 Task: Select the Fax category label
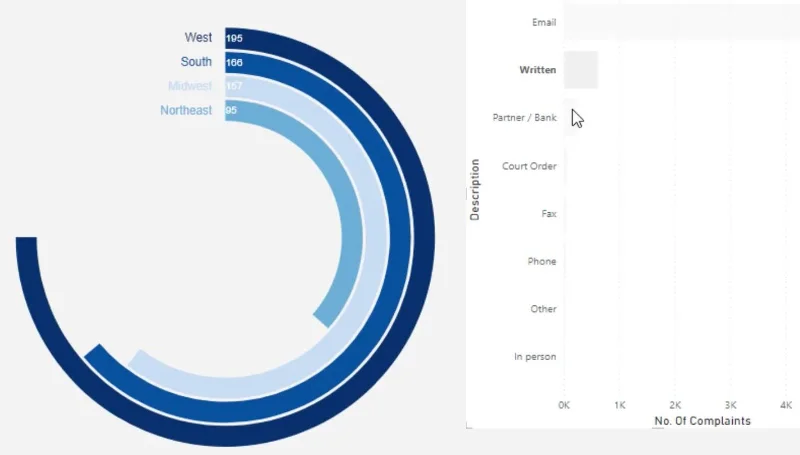pos(549,214)
